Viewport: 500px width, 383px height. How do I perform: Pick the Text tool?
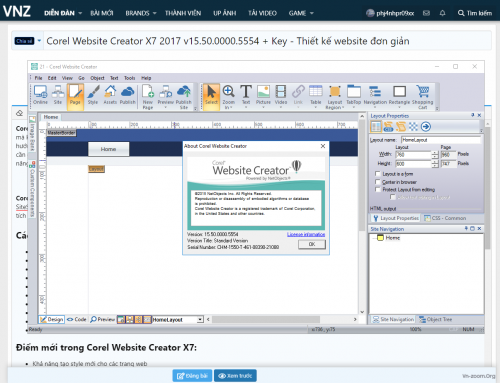tap(246, 95)
